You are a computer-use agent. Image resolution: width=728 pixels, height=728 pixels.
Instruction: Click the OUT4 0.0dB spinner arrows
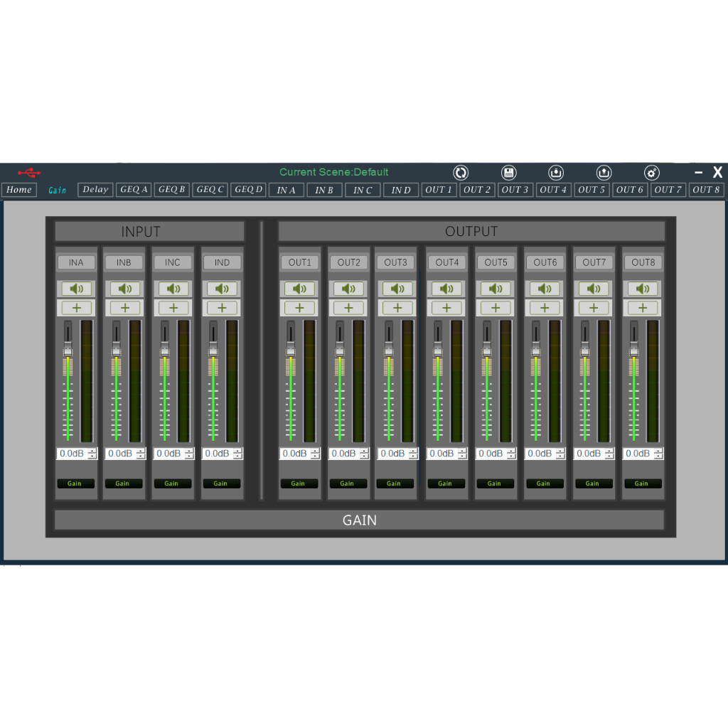[x=461, y=454]
